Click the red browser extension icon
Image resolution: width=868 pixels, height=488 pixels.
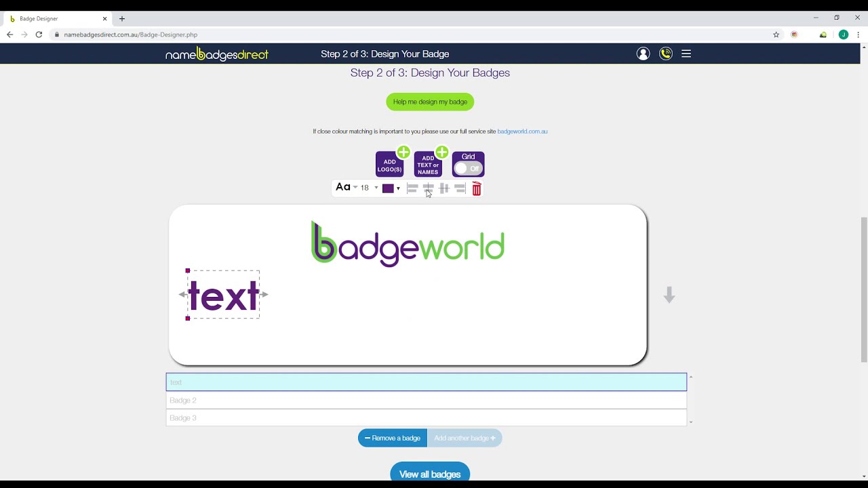[795, 35]
